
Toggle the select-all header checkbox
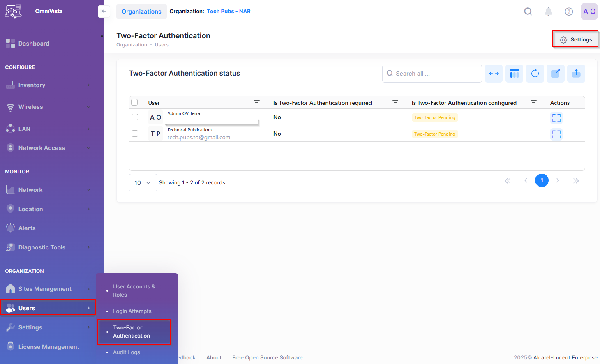coord(134,102)
